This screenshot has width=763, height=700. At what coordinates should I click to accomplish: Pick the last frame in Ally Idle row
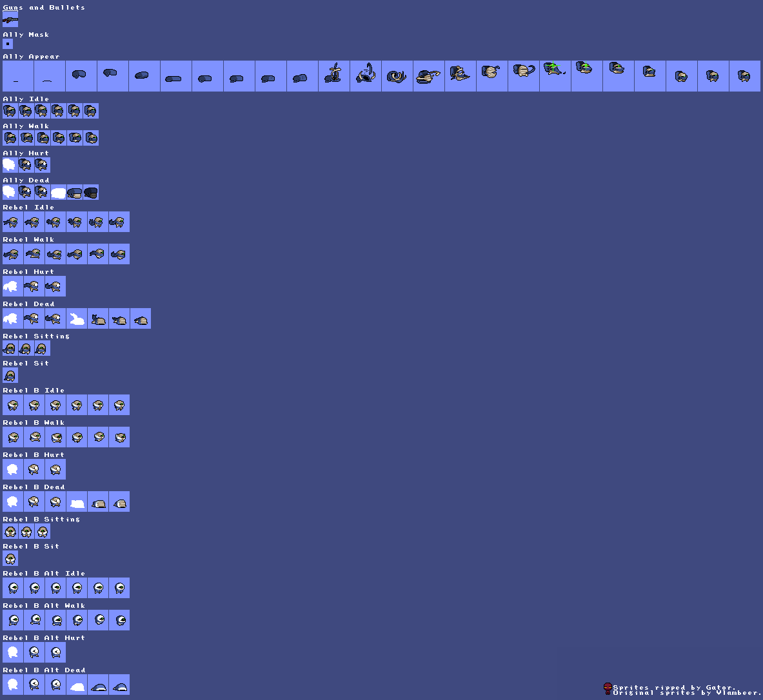90,111
